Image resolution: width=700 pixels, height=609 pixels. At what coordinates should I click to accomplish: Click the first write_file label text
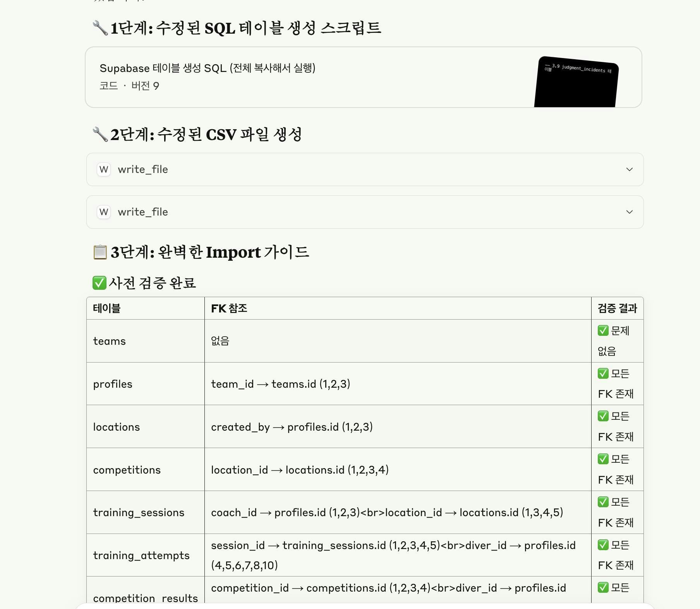click(x=143, y=169)
